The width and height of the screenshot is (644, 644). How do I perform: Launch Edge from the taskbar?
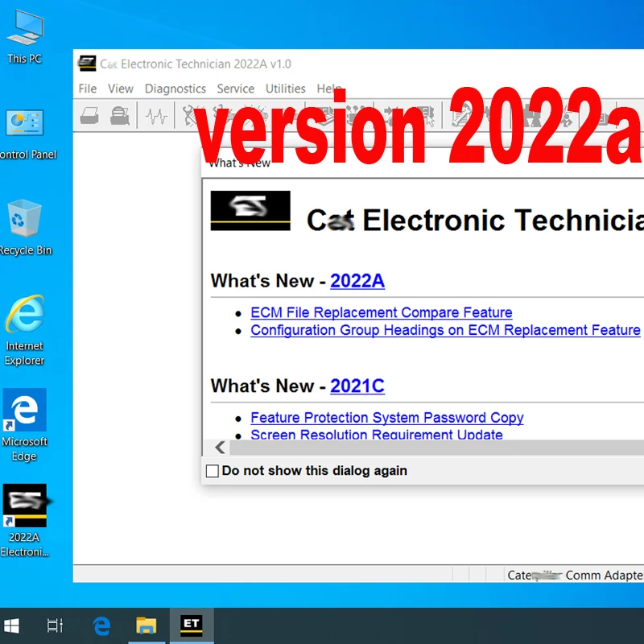[x=101, y=626]
